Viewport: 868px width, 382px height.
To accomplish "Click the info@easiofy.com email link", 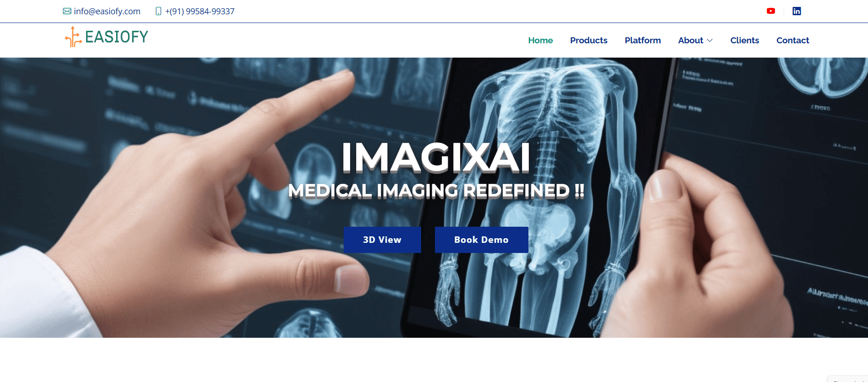I will click(x=107, y=11).
